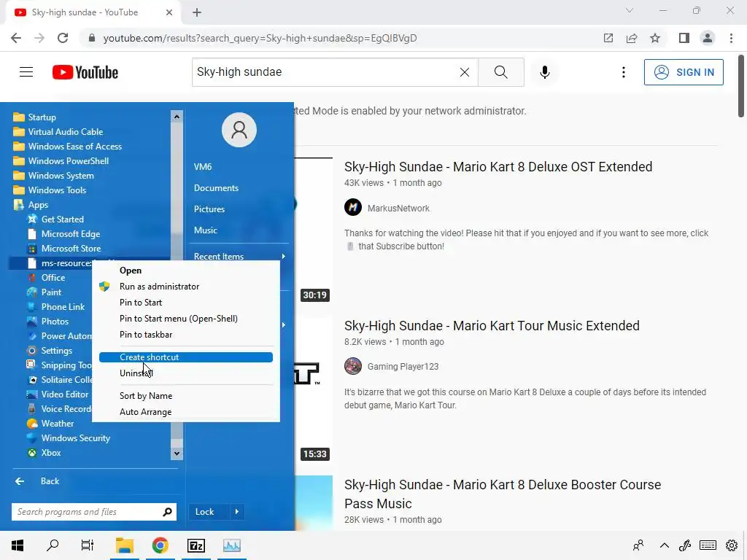Screen dimensions: 747x560
Task: Open Get Started app
Action: 63,219
